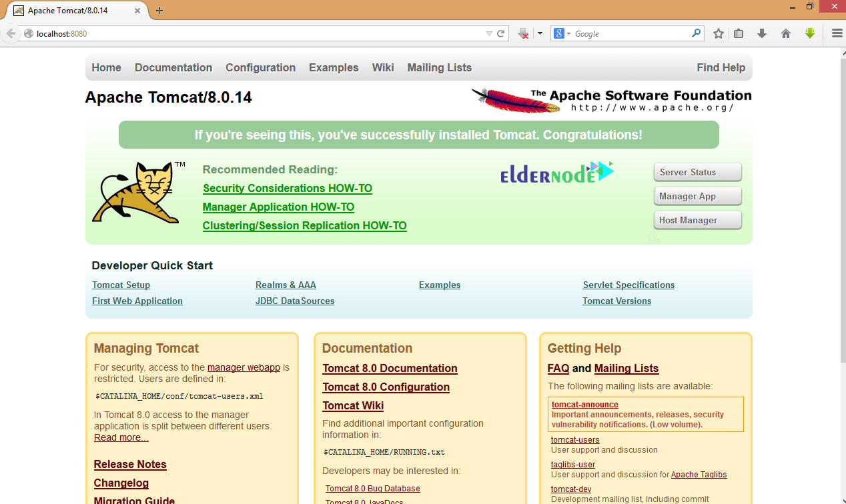846x504 pixels.
Task: Show bookmarks list icon
Action: [x=739, y=33]
